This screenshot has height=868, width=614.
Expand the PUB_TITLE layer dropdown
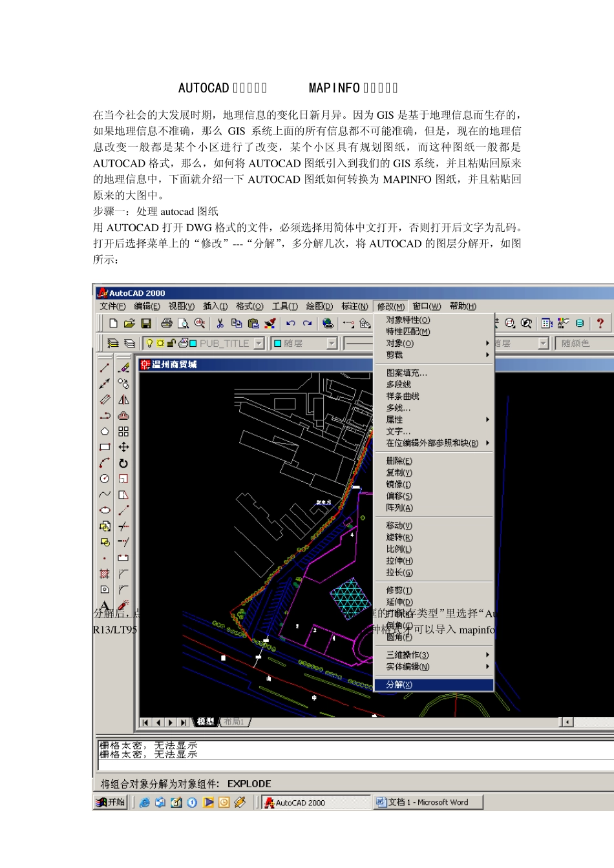[259, 344]
